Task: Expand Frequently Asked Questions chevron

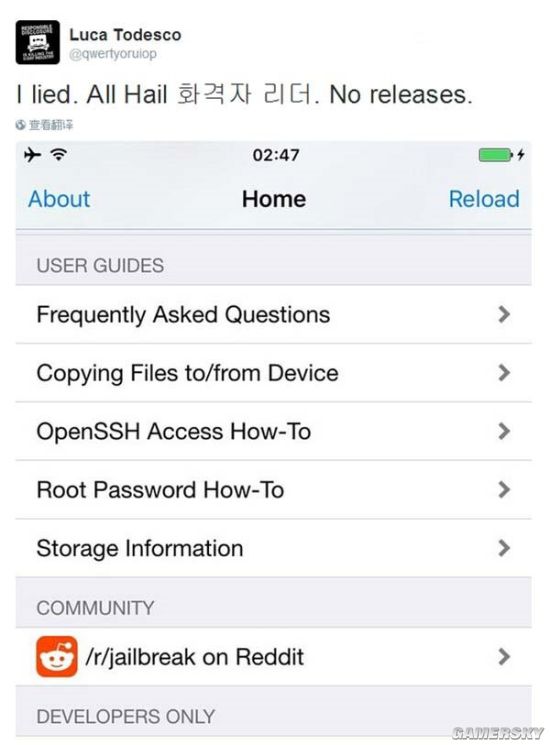Action: pyautogui.click(x=504, y=315)
